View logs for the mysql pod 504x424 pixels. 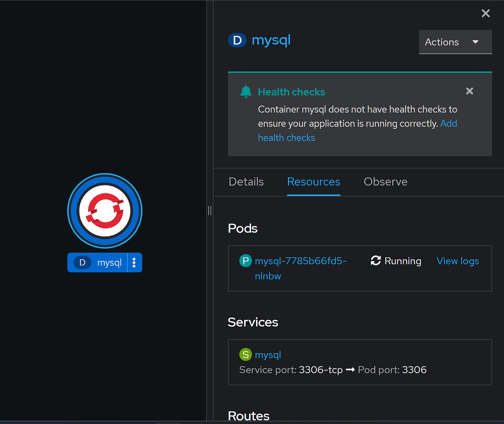click(x=458, y=261)
